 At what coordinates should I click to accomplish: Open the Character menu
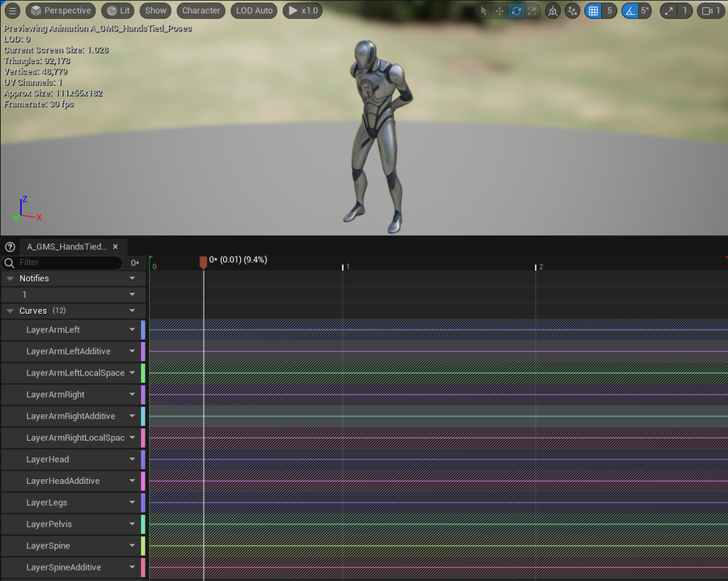(201, 11)
